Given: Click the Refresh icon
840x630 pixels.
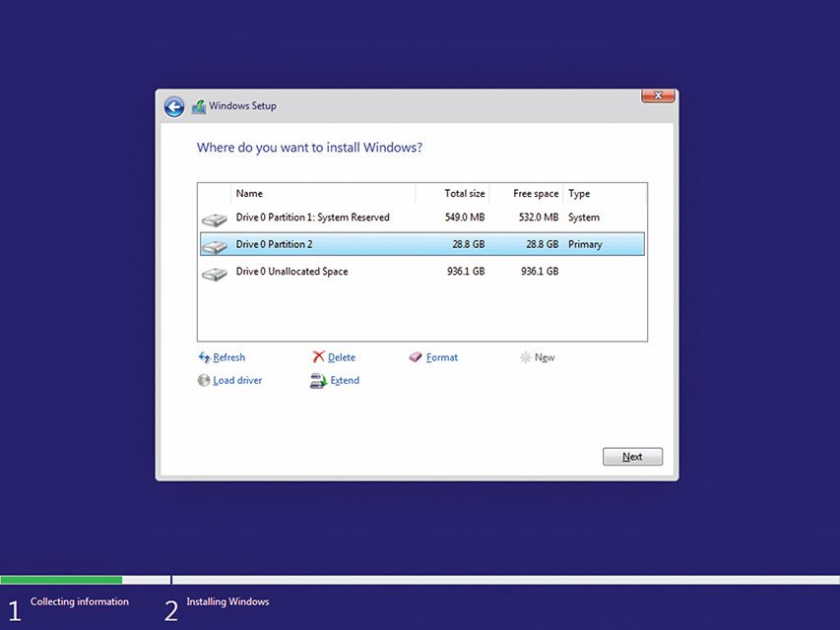Looking at the screenshot, I should click(x=204, y=357).
